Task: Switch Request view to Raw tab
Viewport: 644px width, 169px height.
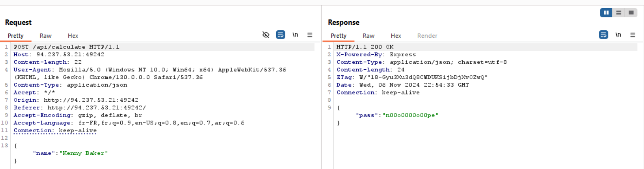Action: 45,36
